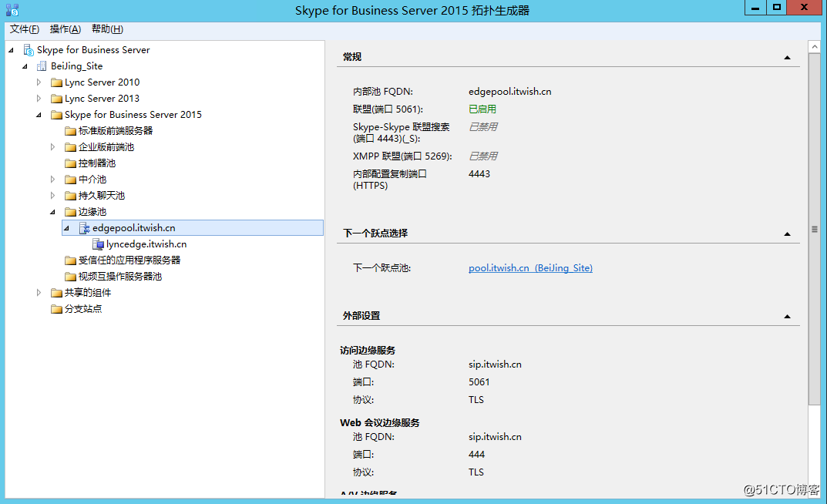This screenshot has height=504, width=827.
Task: Open the pool.itwish.cn (BeiJing_Site) link
Action: tap(530, 268)
